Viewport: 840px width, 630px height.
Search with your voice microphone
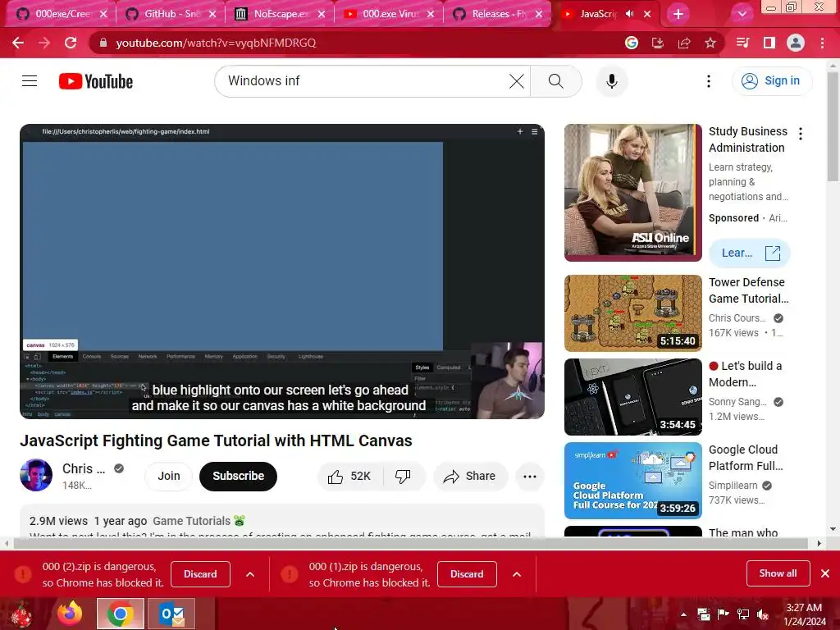(612, 81)
